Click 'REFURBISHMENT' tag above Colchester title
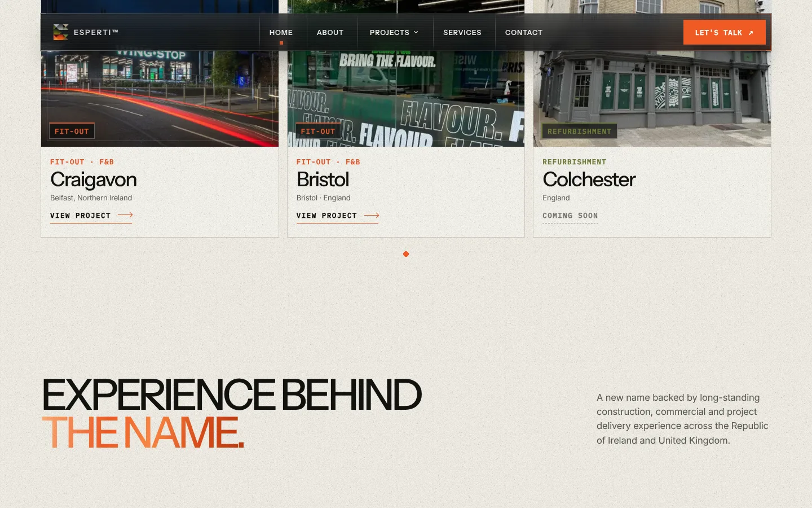 [574, 162]
